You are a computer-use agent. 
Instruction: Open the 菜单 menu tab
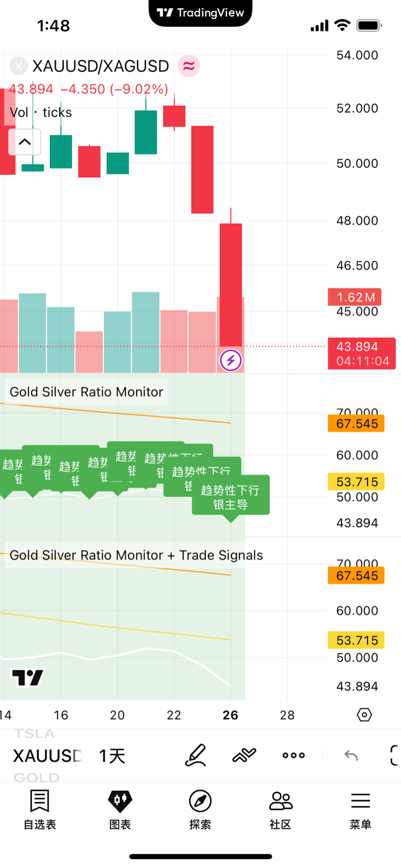coord(360,809)
